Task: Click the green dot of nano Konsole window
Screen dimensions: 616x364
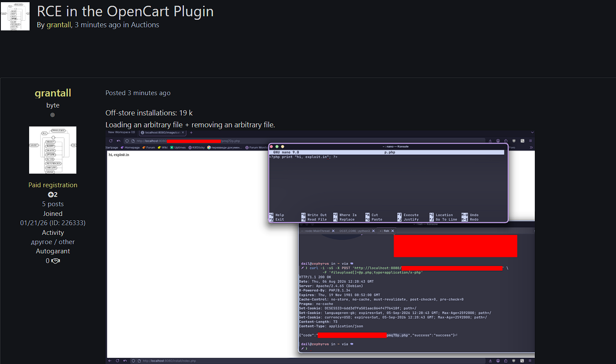Action: coord(277,146)
